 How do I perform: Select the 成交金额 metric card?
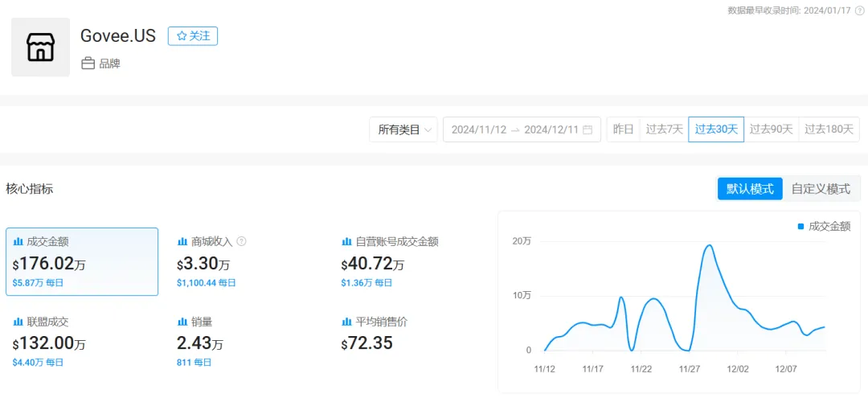[x=82, y=262]
